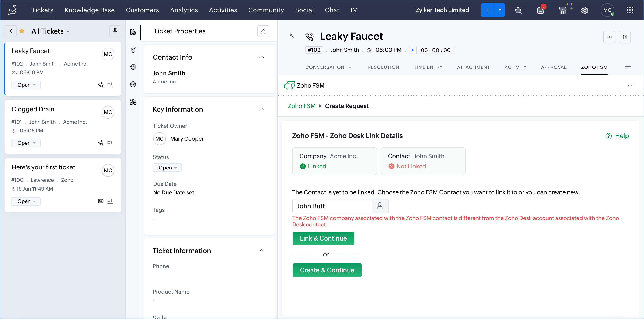The width and height of the screenshot is (644, 319).
Task: Click the Link & Continue button
Action: [323, 238]
